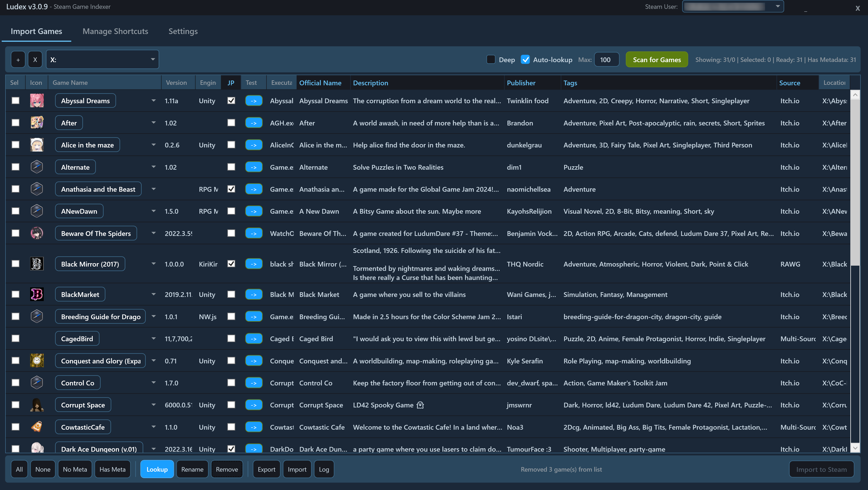This screenshot has height=490, width=868.
Task: Click the Conquest and Glory clock icon
Action: pos(37,360)
